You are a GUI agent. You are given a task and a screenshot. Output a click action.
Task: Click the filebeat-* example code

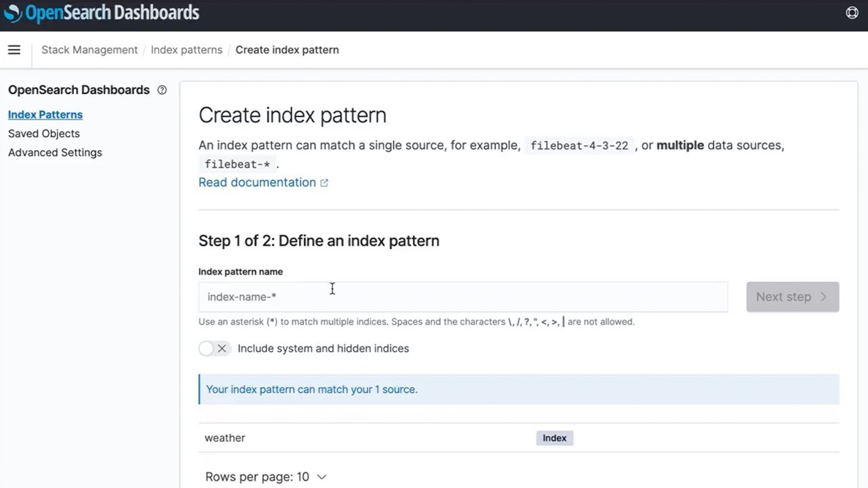pyautogui.click(x=237, y=164)
